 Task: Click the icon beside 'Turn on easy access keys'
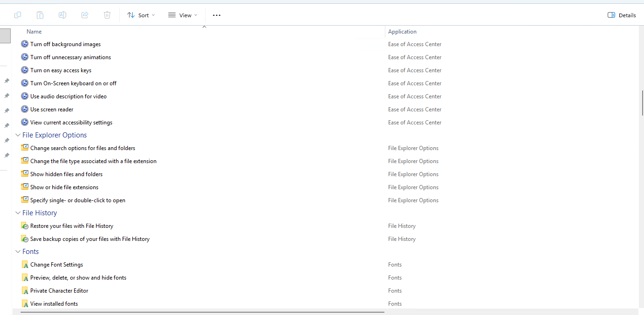click(x=24, y=70)
